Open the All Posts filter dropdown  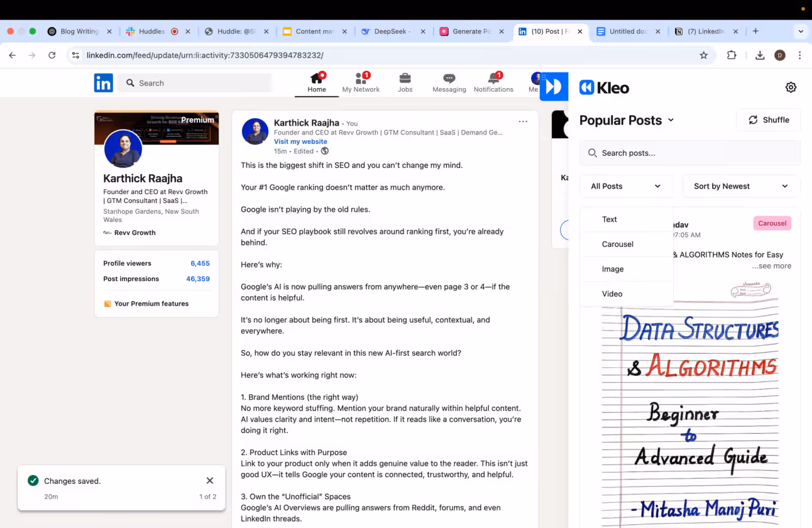click(626, 186)
